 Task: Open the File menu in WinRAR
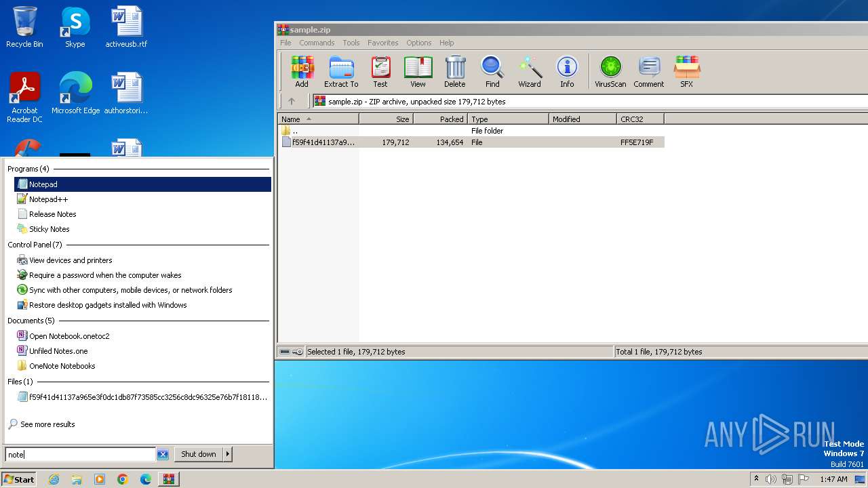click(285, 43)
